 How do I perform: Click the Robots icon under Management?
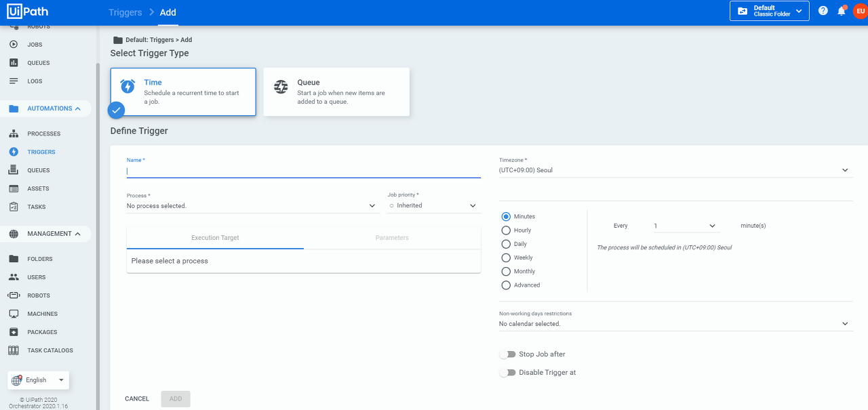[14, 295]
